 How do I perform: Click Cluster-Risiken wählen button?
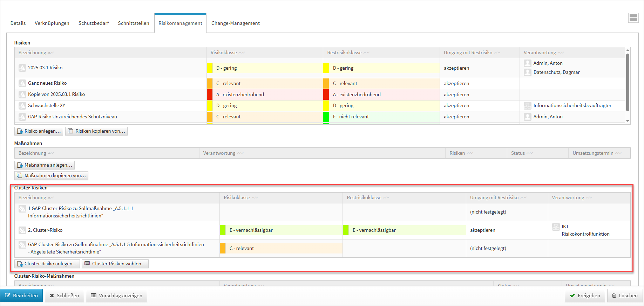(115, 264)
